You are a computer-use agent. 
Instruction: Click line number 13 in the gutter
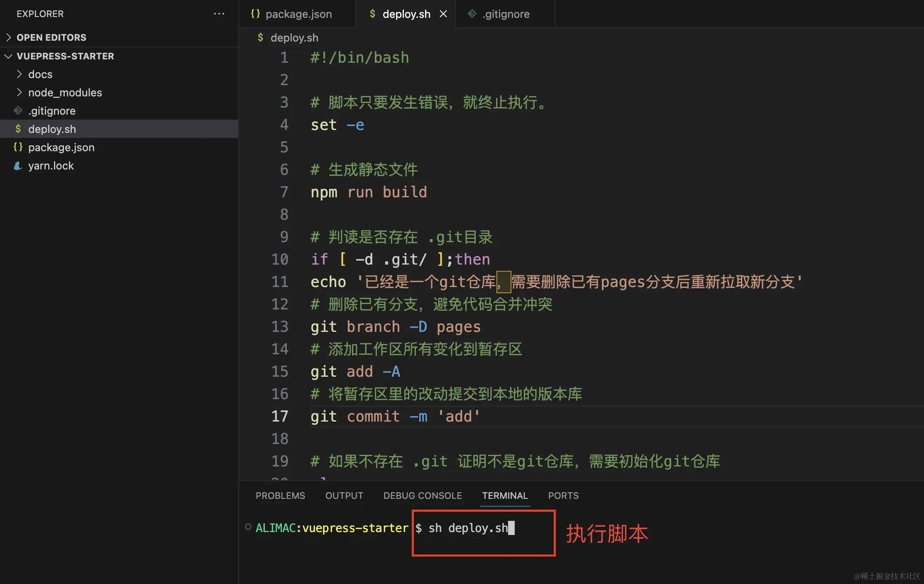pyautogui.click(x=280, y=326)
